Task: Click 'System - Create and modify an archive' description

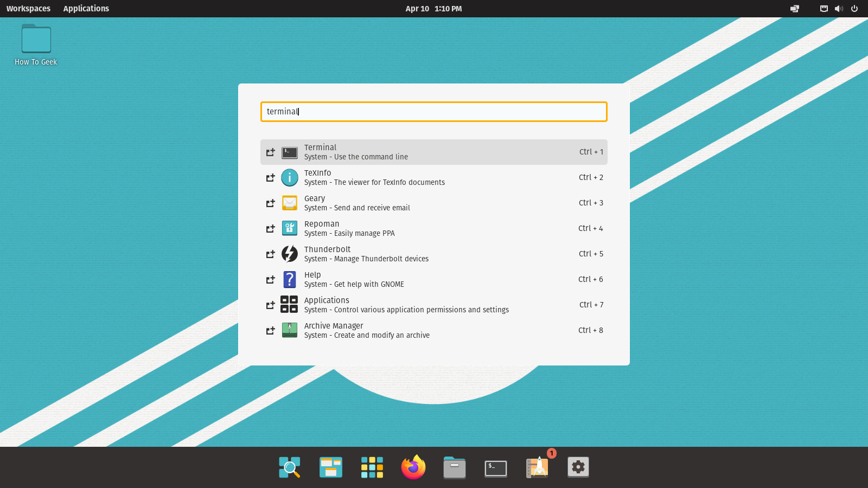Action: (x=367, y=336)
